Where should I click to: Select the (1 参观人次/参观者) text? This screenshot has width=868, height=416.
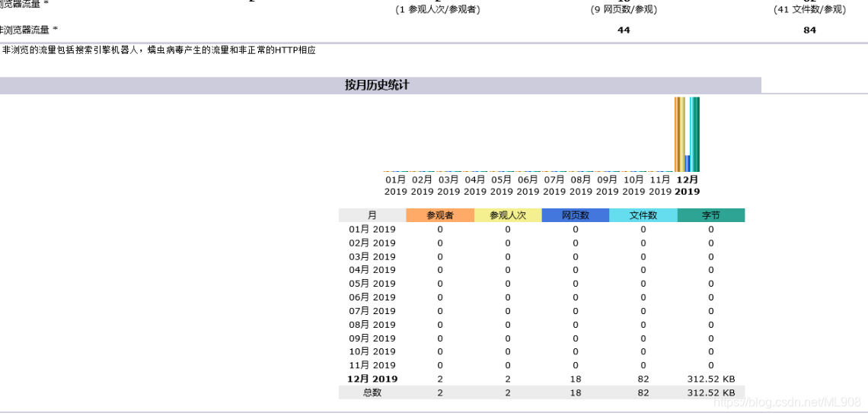pyautogui.click(x=437, y=10)
